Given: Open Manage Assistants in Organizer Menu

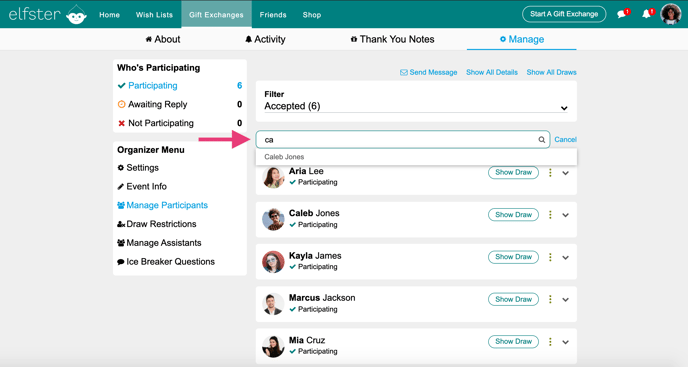Looking at the screenshot, I should (159, 243).
